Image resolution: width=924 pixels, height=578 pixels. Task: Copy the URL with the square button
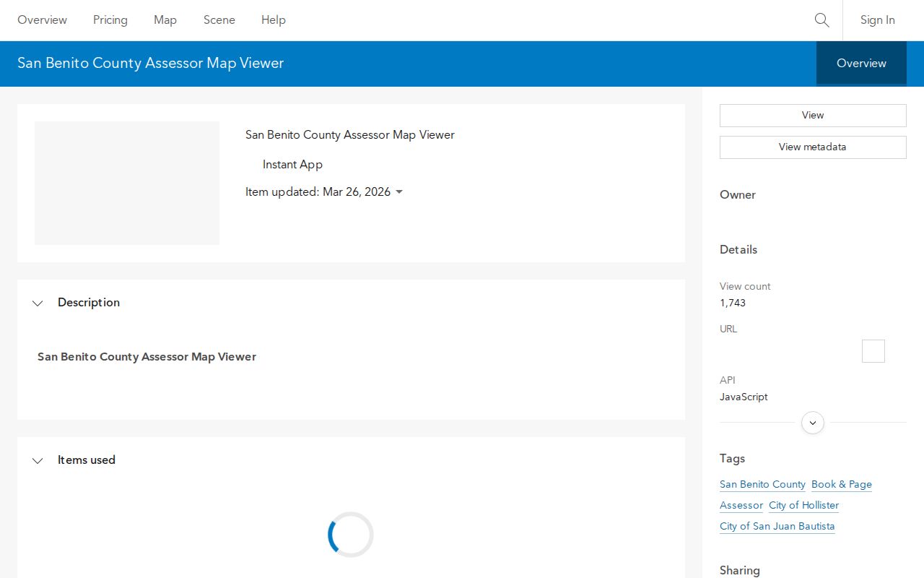873,351
